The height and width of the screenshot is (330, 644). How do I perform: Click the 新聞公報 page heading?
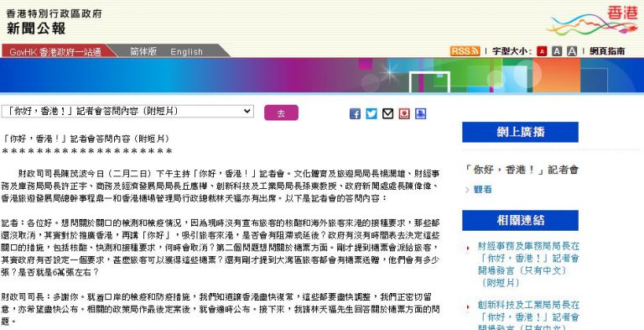pyautogui.click(x=36, y=28)
